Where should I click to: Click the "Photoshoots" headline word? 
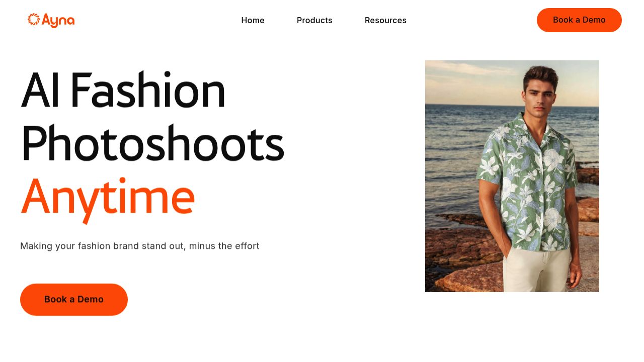click(x=152, y=143)
